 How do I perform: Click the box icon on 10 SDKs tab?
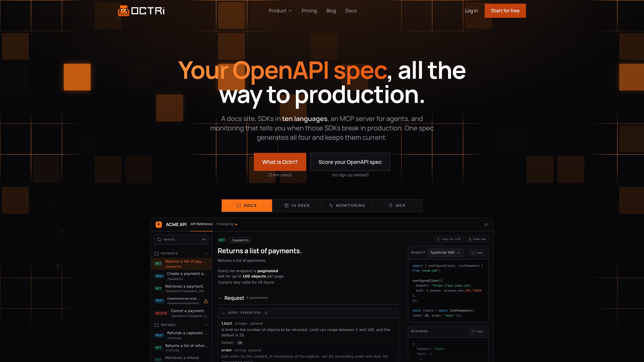(x=286, y=205)
